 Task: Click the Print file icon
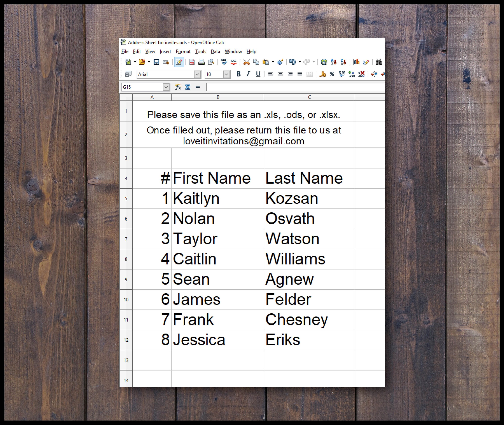click(201, 62)
